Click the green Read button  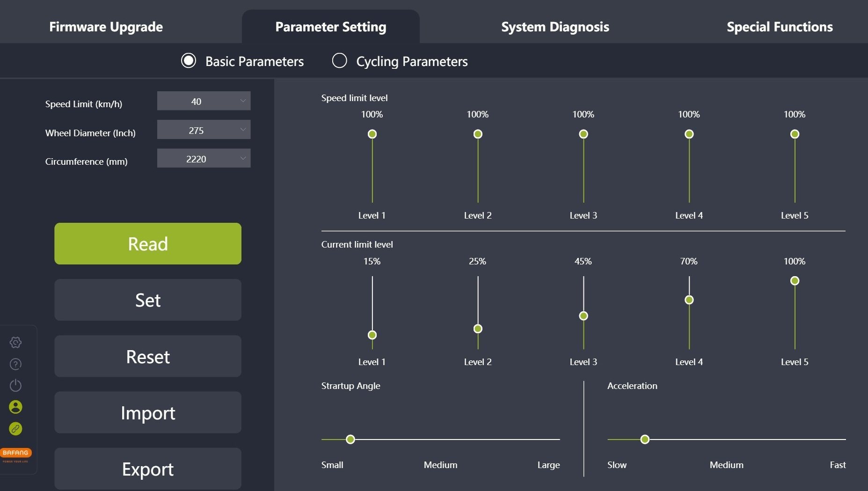pyautogui.click(x=148, y=244)
